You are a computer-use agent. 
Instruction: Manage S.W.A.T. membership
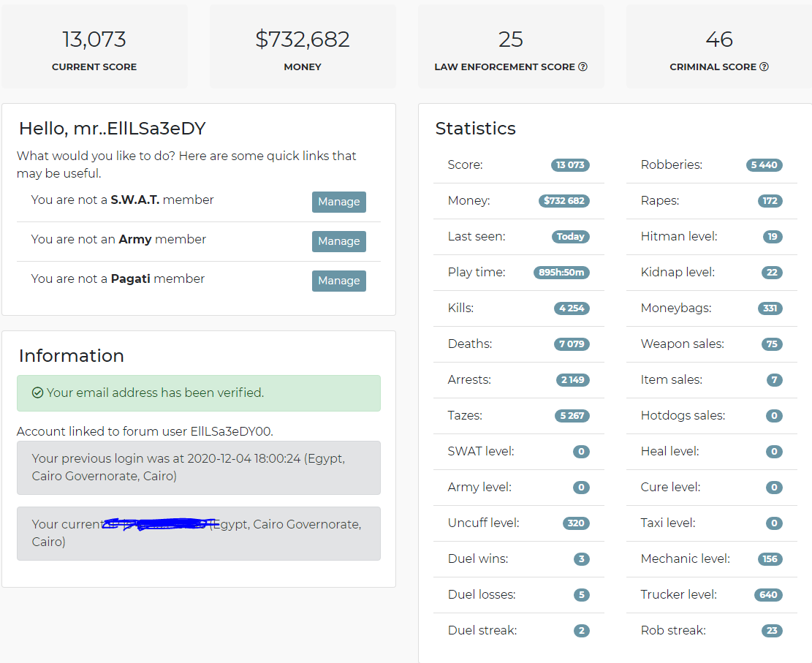(x=338, y=202)
